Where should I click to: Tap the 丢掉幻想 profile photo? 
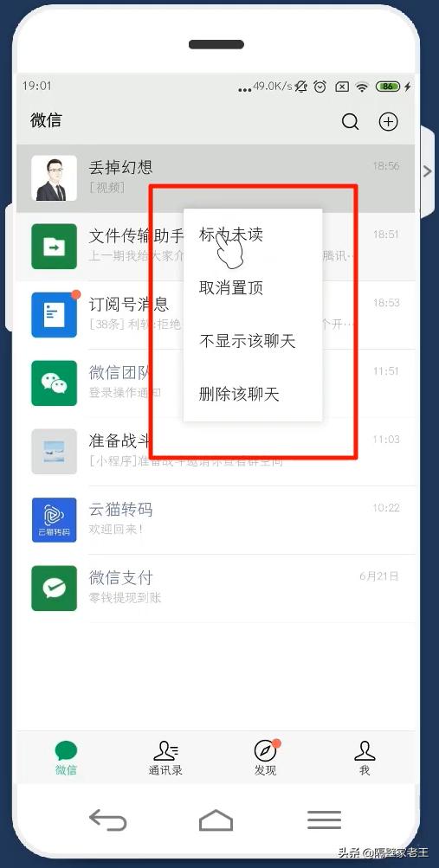point(55,177)
